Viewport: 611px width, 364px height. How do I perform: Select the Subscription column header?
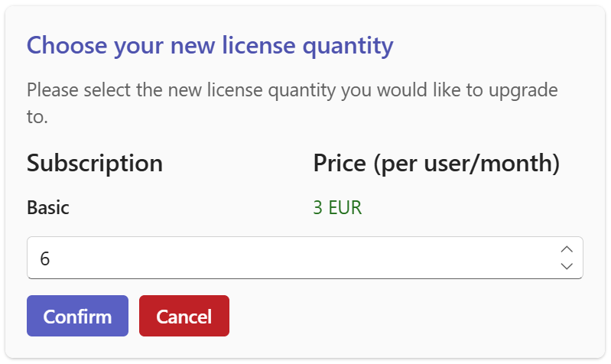click(95, 163)
